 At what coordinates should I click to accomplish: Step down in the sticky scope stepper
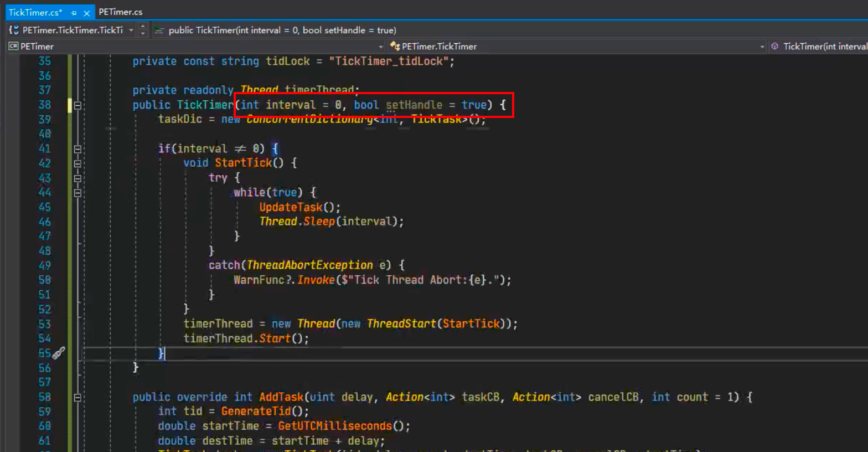pyautogui.click(x=143, y=33)
